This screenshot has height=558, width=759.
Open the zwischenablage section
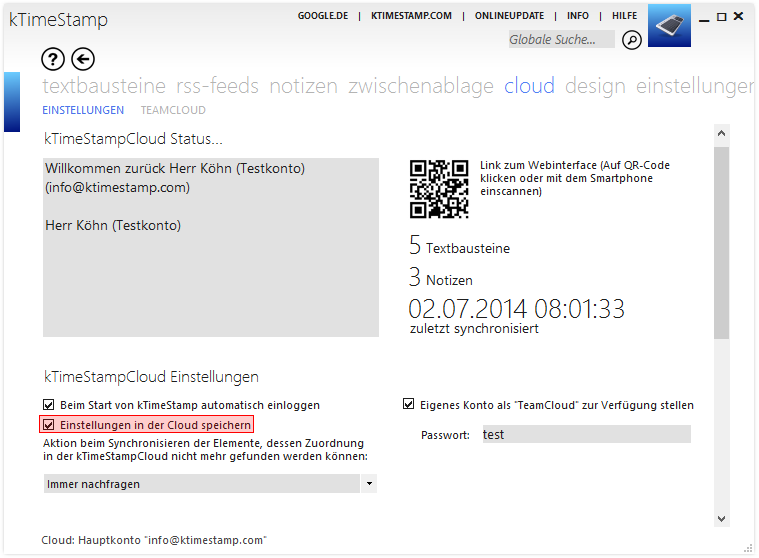point(421,86)
